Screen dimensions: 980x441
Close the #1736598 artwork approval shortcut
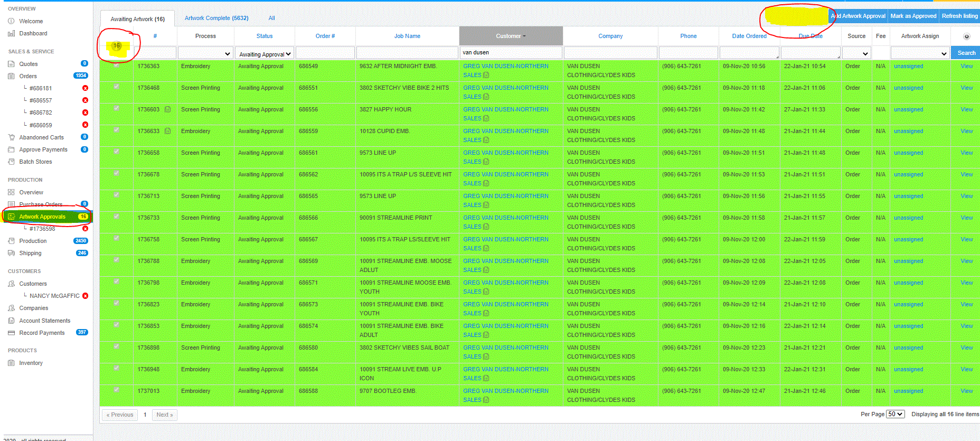85,229
